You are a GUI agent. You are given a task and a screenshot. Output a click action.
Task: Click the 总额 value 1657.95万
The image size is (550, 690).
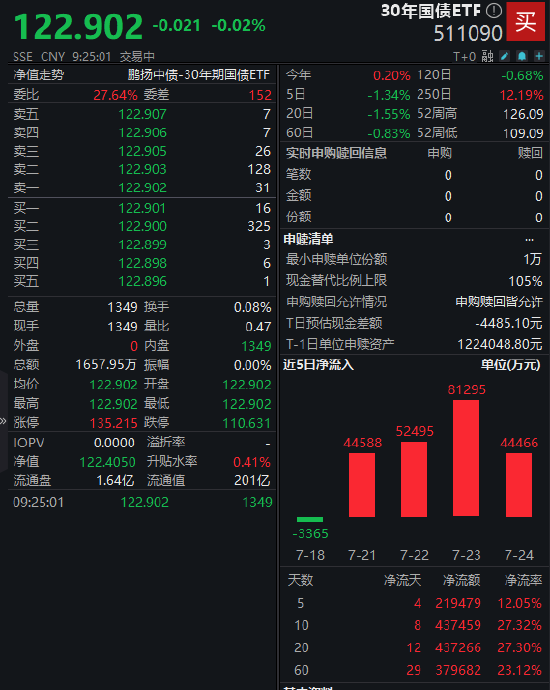(106, 365)
